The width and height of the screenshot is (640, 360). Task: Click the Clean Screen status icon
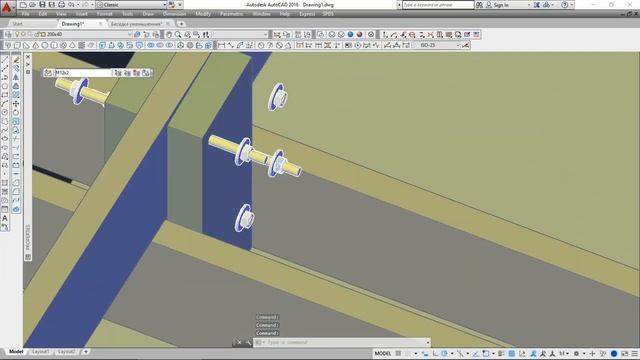pos(624,353)
